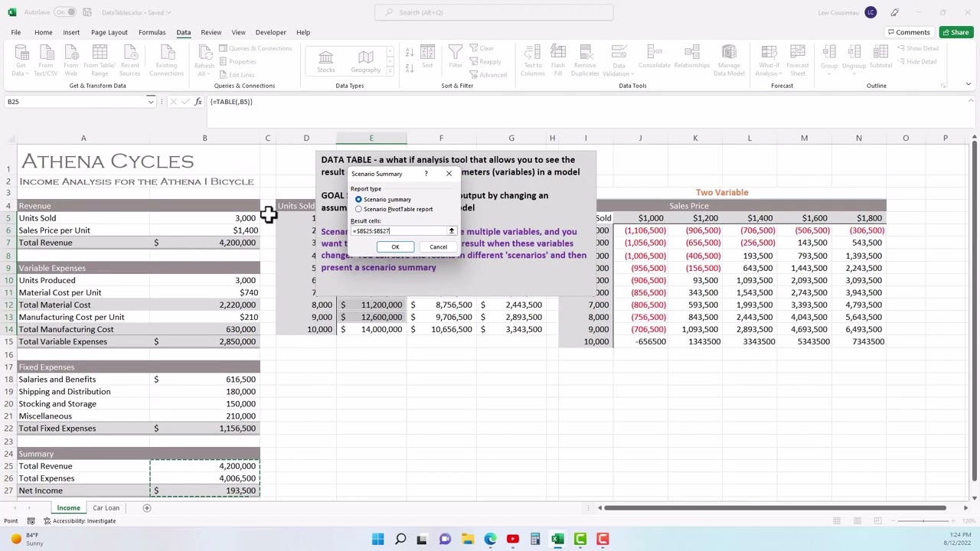Select the Stocks data type

[x=326, y=61]
